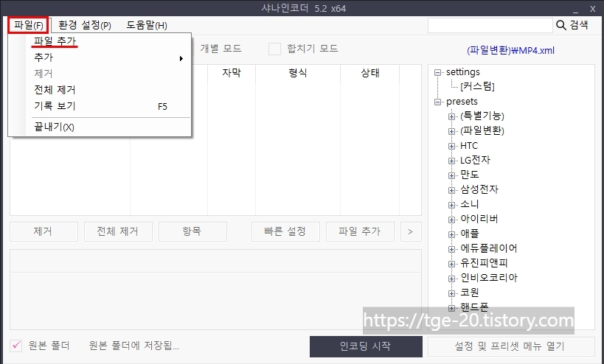Click the 전체 제거 button below list
The image size is (604, 364).
click(x=118, y=231)
